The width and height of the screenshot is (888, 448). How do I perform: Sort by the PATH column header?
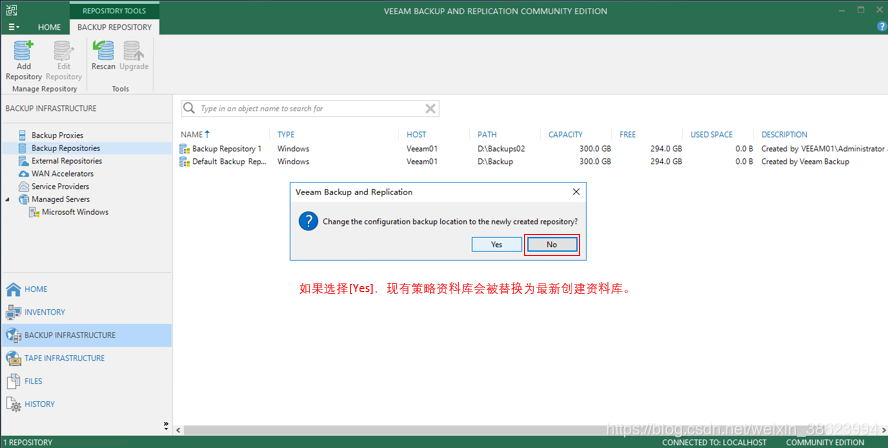[x=487, y=134]
